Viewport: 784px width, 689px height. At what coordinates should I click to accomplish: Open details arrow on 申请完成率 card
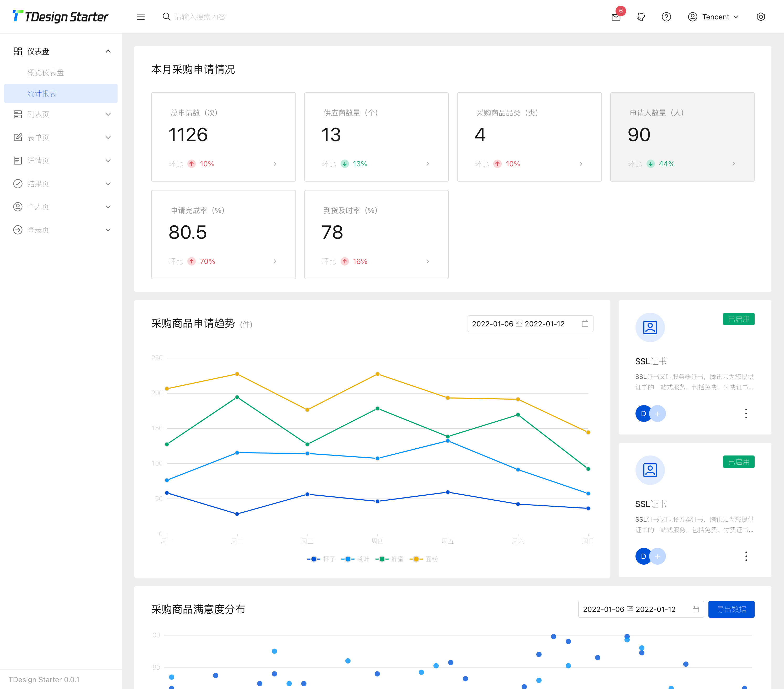coord(275,261)
